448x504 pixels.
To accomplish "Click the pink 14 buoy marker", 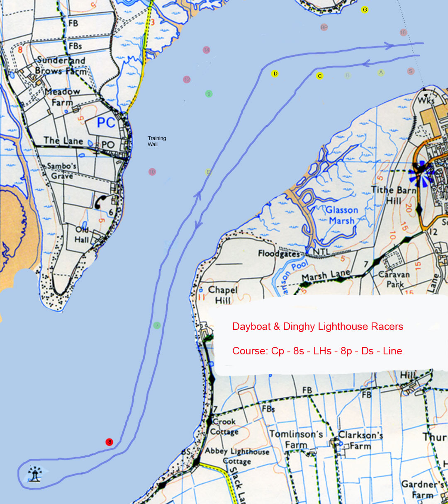I will (x=206, y=50).
